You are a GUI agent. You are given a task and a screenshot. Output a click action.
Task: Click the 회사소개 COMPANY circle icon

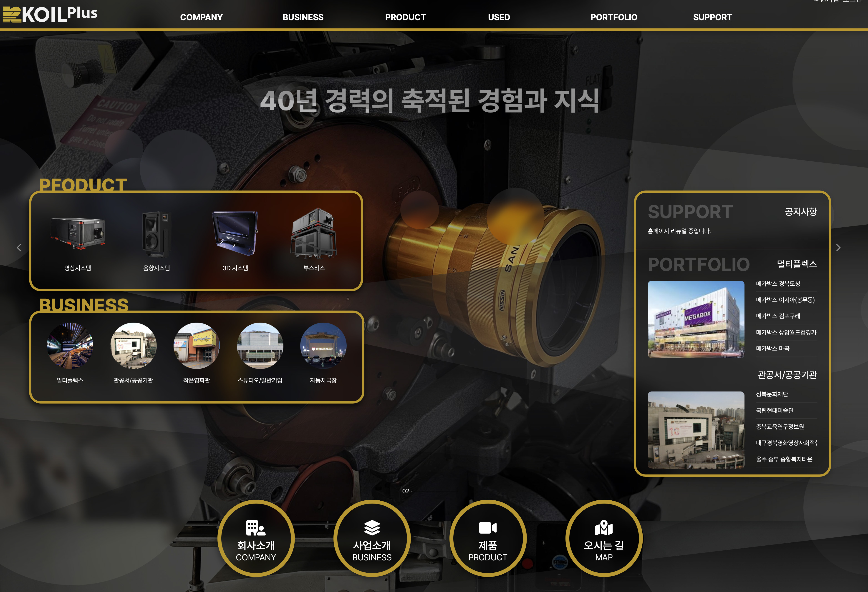coord(256,538)
